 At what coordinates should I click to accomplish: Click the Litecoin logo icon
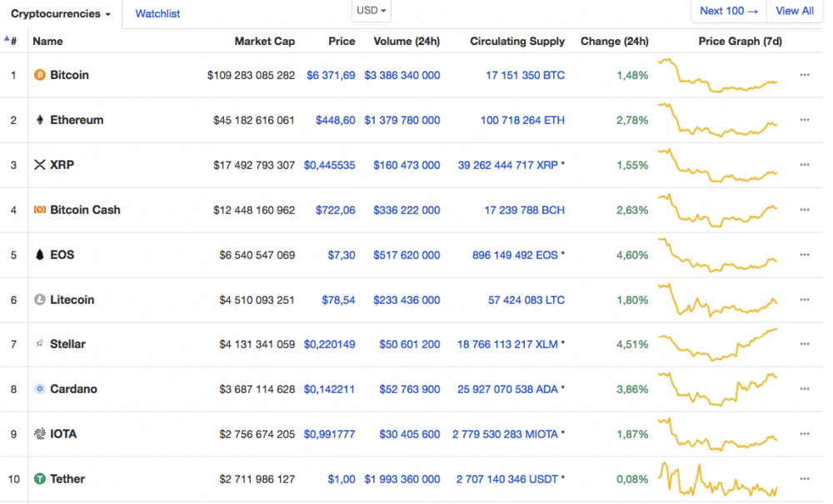tap(39, 300)
